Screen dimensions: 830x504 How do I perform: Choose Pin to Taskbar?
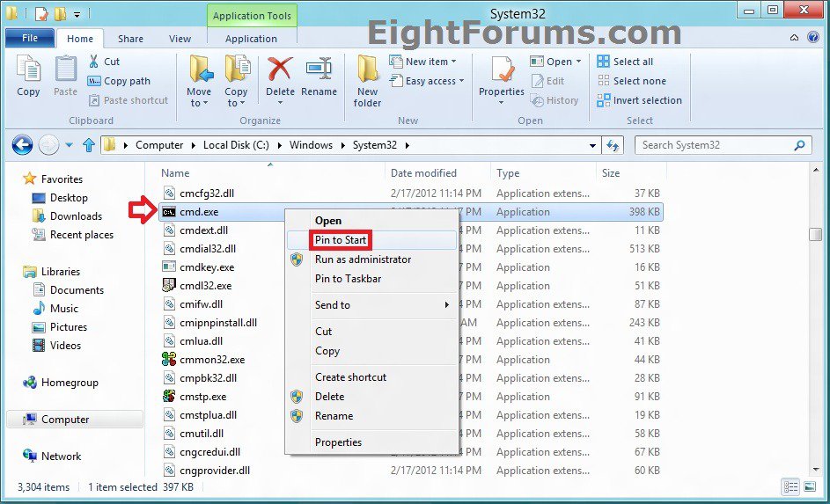[371, 279]
